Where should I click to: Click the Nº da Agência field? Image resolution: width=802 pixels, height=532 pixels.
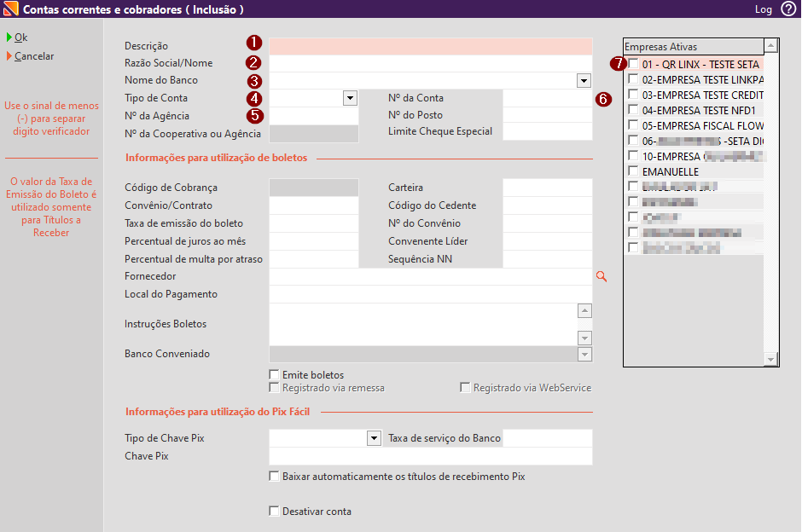click(313, 116)
